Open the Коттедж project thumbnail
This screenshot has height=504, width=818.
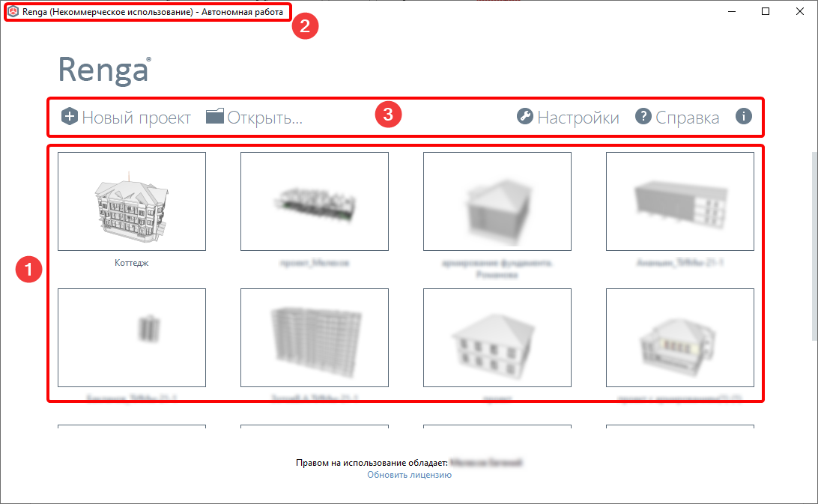pyautogui.click(x=132, y=201)
